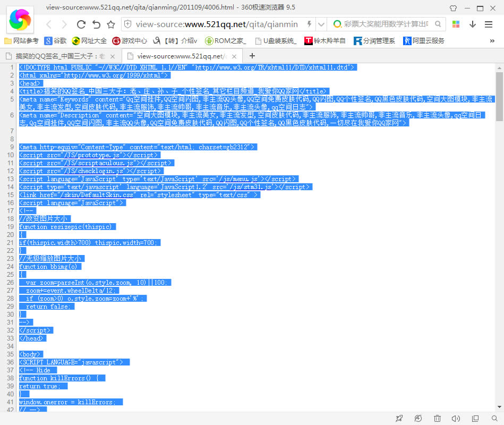Click the vertical scrollbar thumb
This screenshot has height=425, width=504.
[499, 96]
